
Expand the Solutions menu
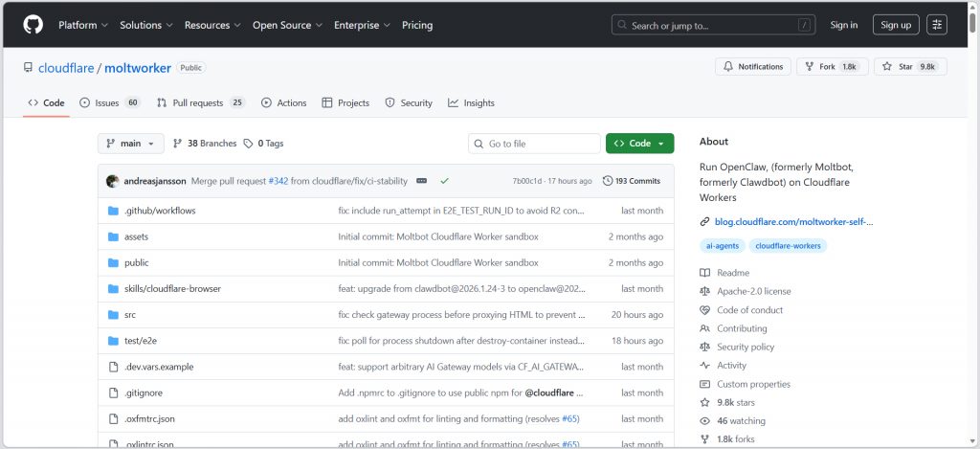(x=146, y=25)
